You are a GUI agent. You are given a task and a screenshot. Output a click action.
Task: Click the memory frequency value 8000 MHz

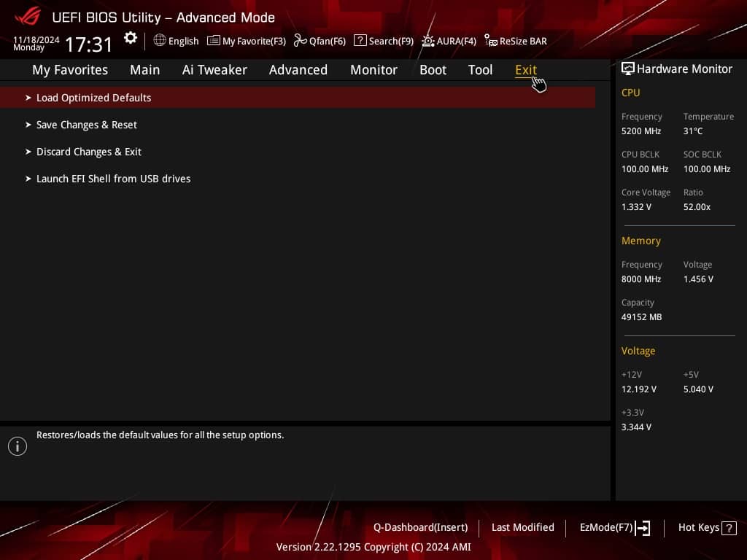coord(641,279)
